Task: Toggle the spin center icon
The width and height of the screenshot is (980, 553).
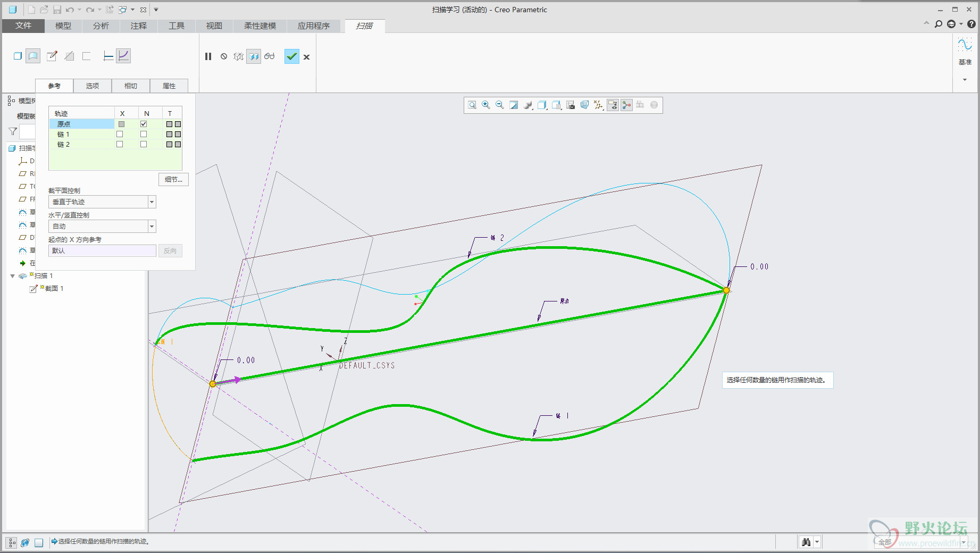Action: [627, 105]
